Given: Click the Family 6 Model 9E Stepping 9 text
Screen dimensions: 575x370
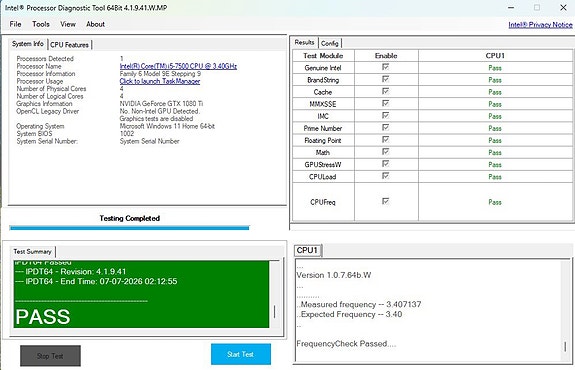Looking at the screenshot, I should point(160,74).
